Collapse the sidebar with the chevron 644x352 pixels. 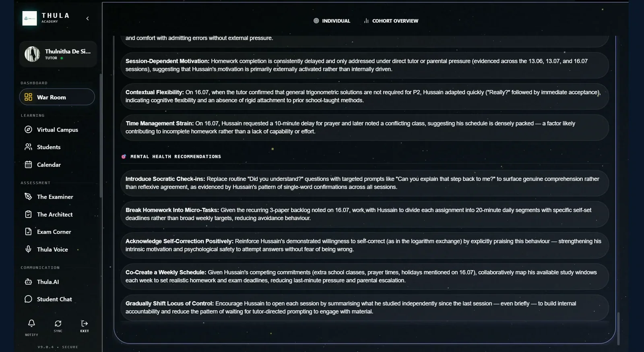click(x=88, y=19)
